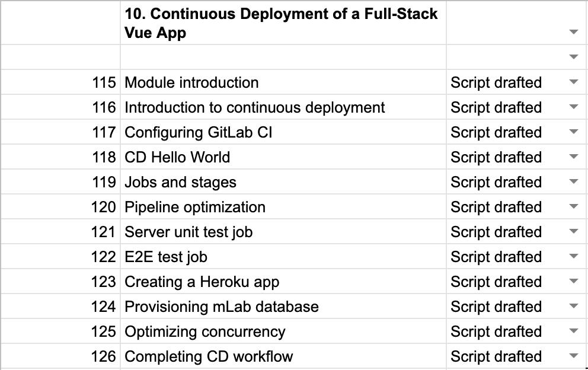This screenshot has height=370, width=588.
Task: Open dropdown arrow in module title row
Action: [x=573, y=32]
